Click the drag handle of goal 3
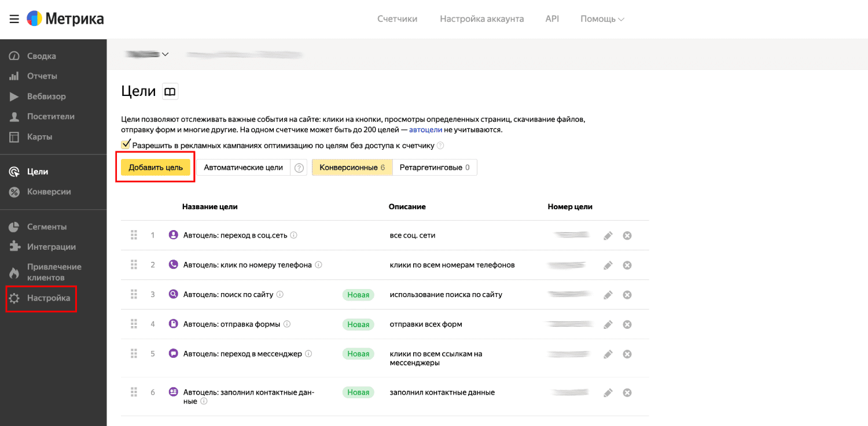Viewport: 868px width, 426px height. (x=134, y=294)
